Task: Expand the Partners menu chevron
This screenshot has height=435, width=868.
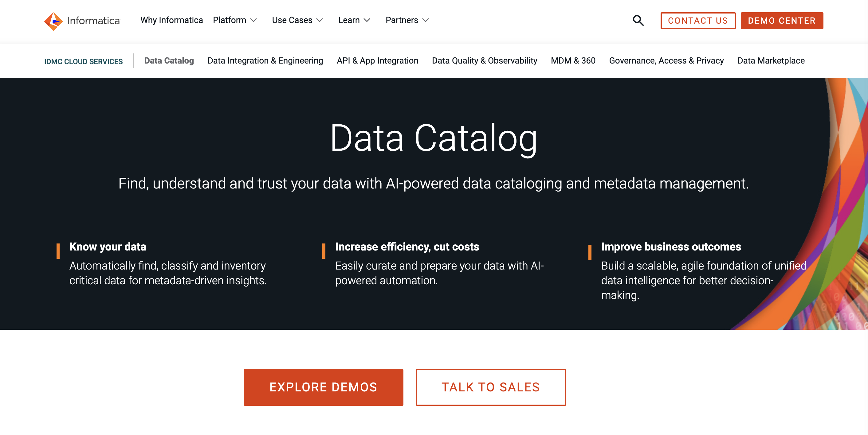Action: [426, 21]
